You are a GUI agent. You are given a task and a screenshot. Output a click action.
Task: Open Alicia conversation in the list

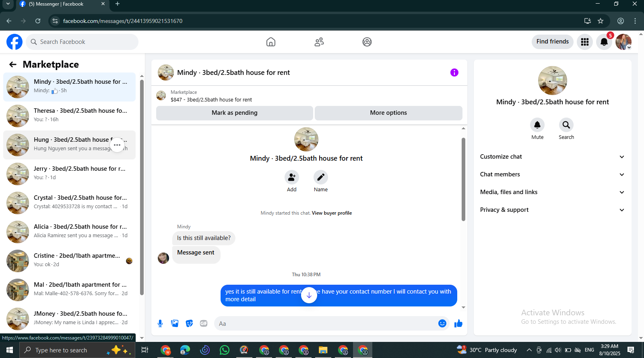pyautogui.click(x=69, y=232)
